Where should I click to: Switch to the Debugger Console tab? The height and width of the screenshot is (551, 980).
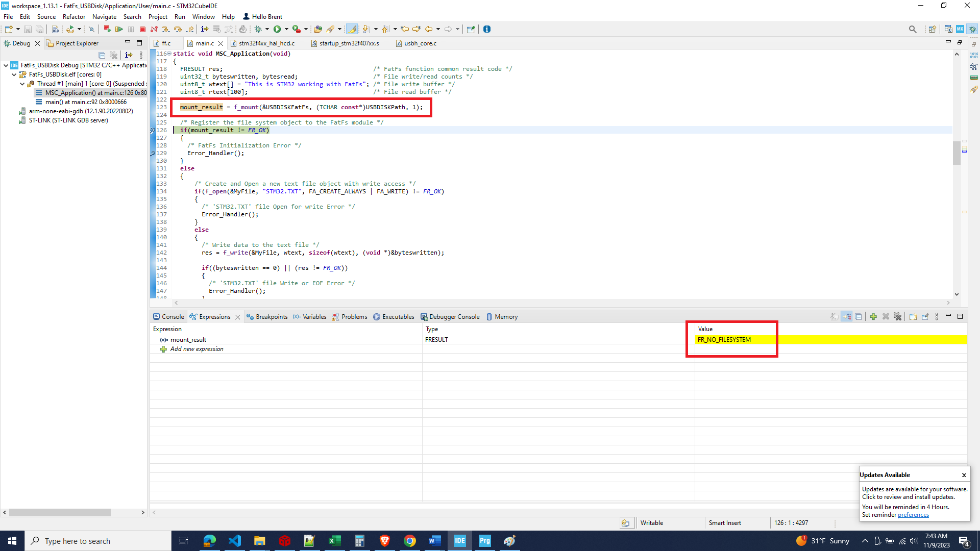pyautogui.click(x=454, y=317)
